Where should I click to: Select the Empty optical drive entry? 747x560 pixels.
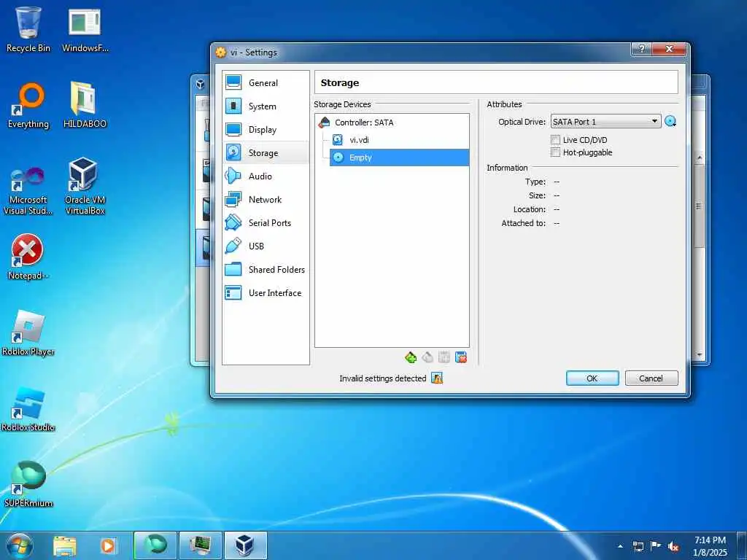[x=399, y=157]
